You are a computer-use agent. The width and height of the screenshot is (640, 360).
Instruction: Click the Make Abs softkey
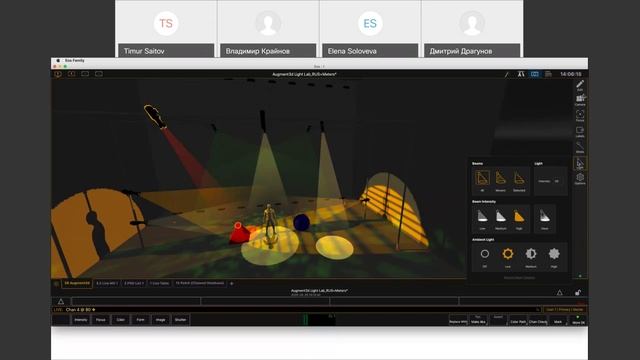[478, 320]
